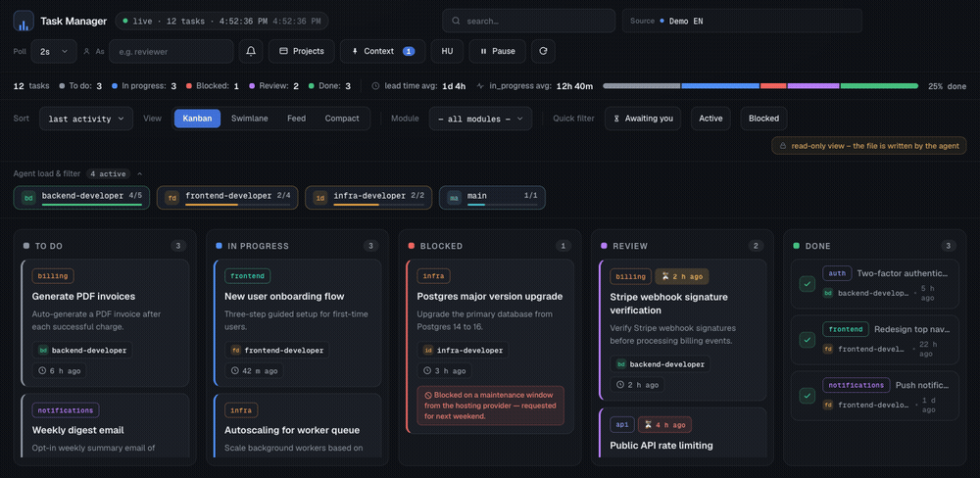The height and width of the screenshot is (478, 980).
Task: Toggle checkbox on Two-factor authentication task
Action: pyautogui.click(x=808, y=284)
